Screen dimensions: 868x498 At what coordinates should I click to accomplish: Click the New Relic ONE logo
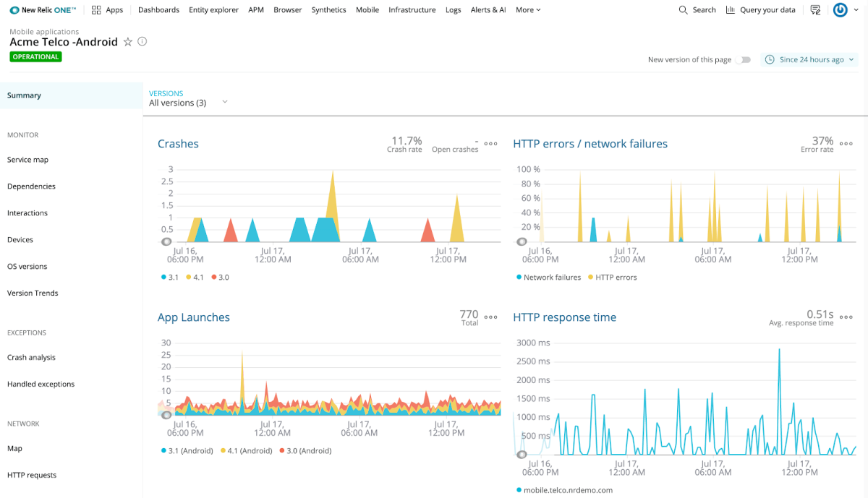point(43,10)
